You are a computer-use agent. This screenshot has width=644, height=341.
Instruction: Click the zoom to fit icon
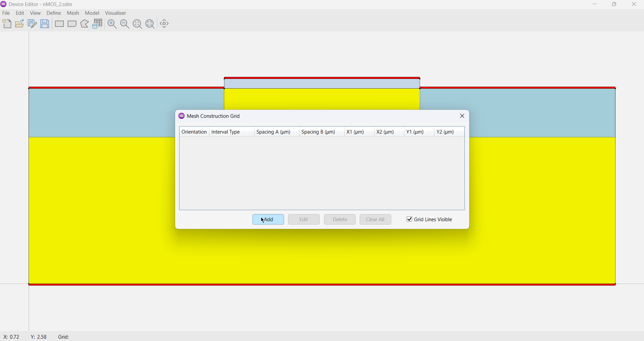[x=150, y=24]
